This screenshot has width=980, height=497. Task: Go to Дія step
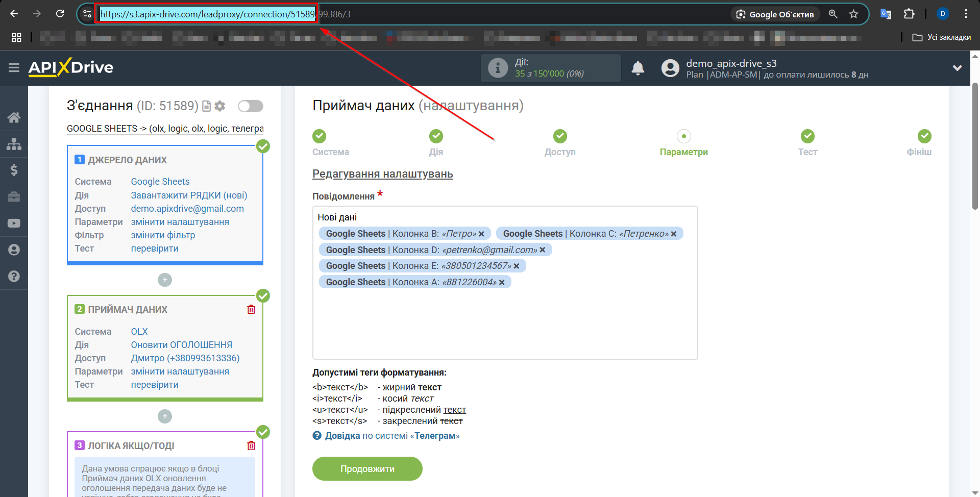[436, 136]
